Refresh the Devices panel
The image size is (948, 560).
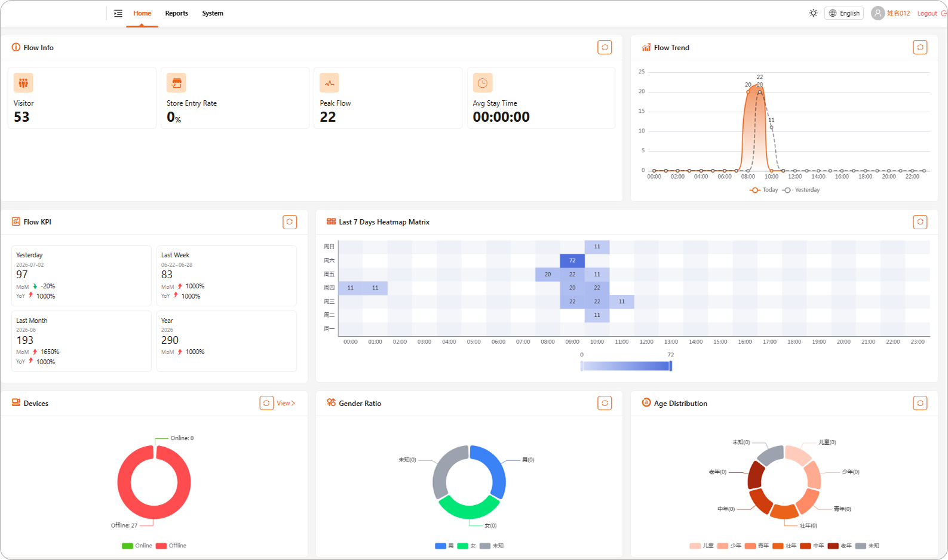(x=266, y=403)
